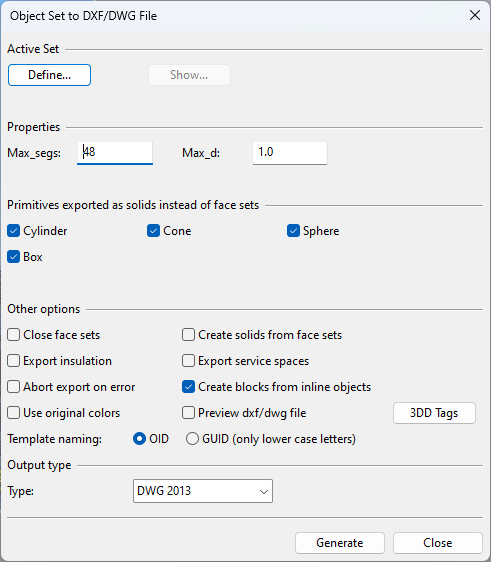The image size is (491, 562).
Task: Toggle the Sphere checkbox off
Action: pos(293,231)
